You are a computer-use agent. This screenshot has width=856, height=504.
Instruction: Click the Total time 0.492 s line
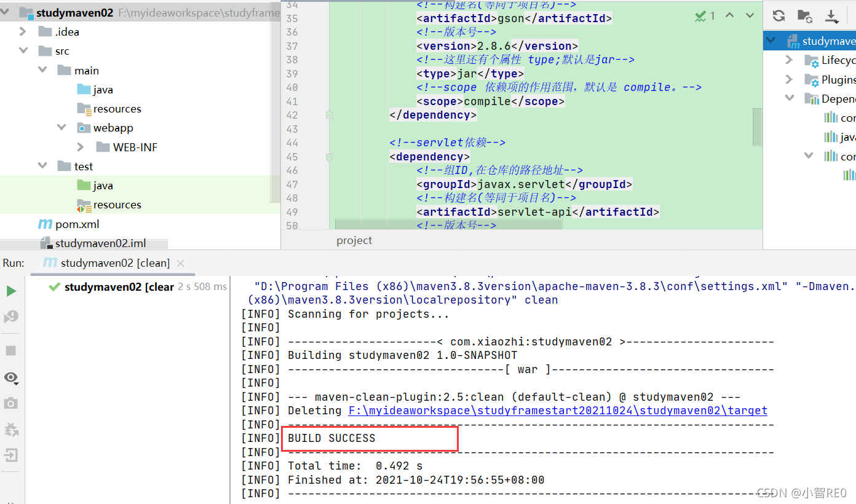355,466
